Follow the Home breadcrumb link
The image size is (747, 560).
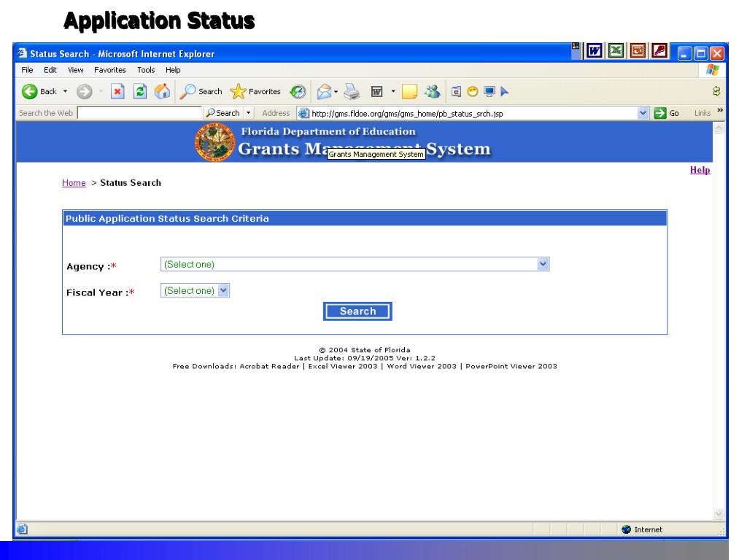point(73,183)
